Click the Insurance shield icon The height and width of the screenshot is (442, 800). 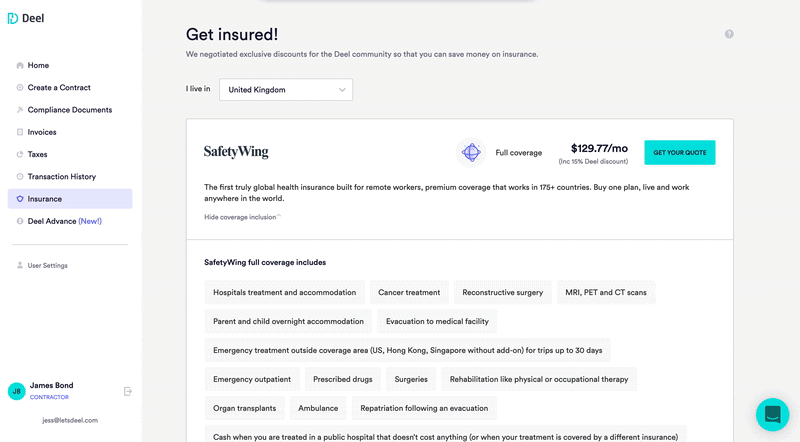point(20,199)
